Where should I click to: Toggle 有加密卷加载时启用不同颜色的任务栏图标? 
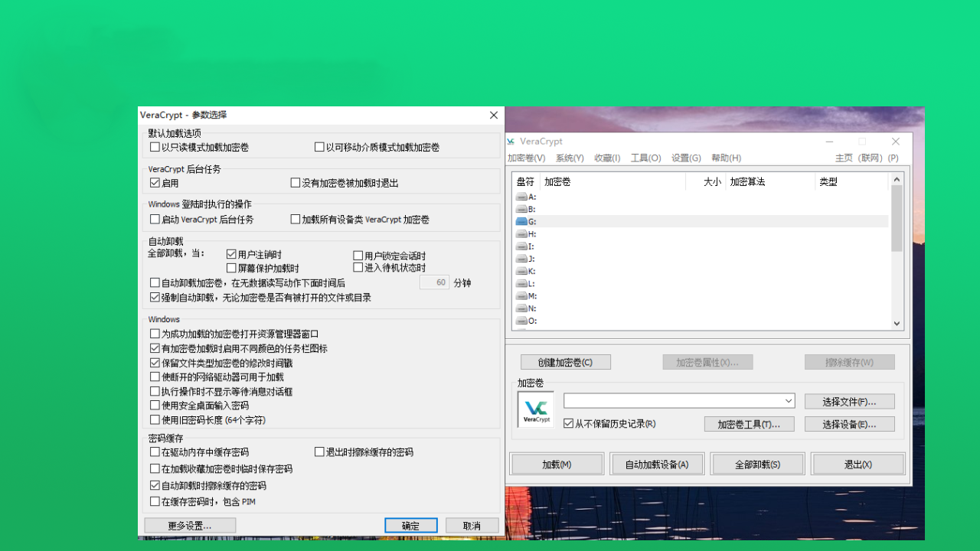[155, 348]
